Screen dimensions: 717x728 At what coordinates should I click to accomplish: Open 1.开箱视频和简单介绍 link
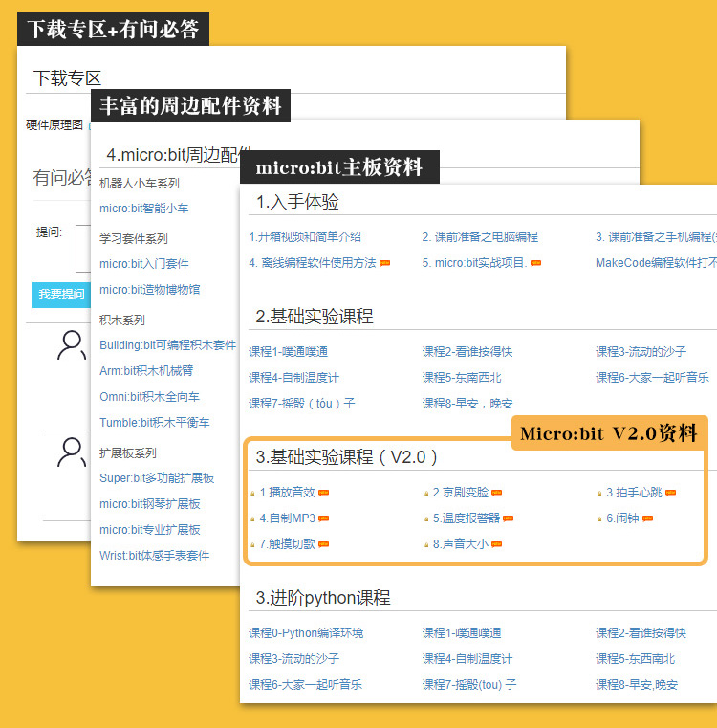click(305, 237)
